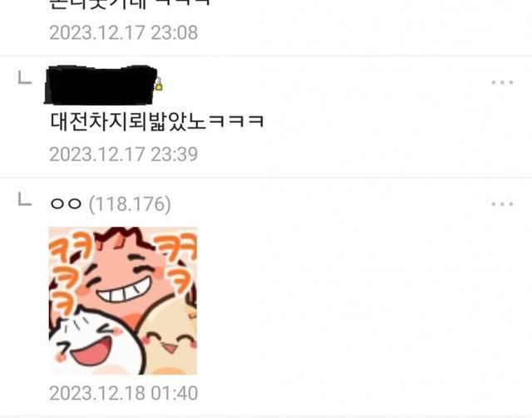Tap the timestamp 2023.12.18 01:40
The width and height of the screenshot is (532, 418).
[x=124, y=393]
